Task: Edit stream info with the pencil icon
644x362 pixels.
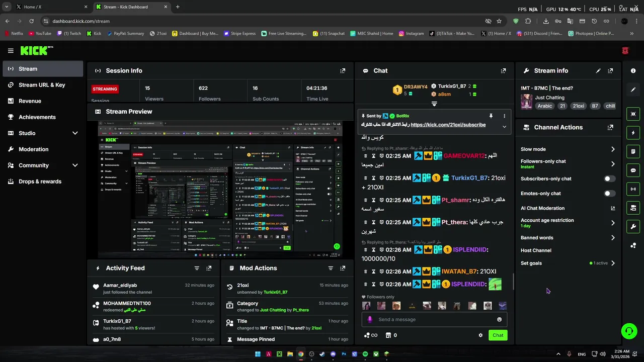Action: tap(598, 71)
